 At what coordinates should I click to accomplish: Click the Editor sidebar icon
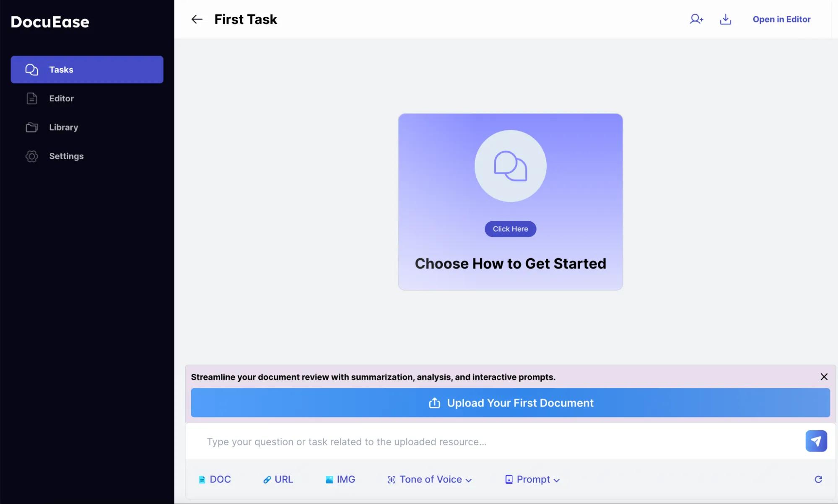pos(31,98)
